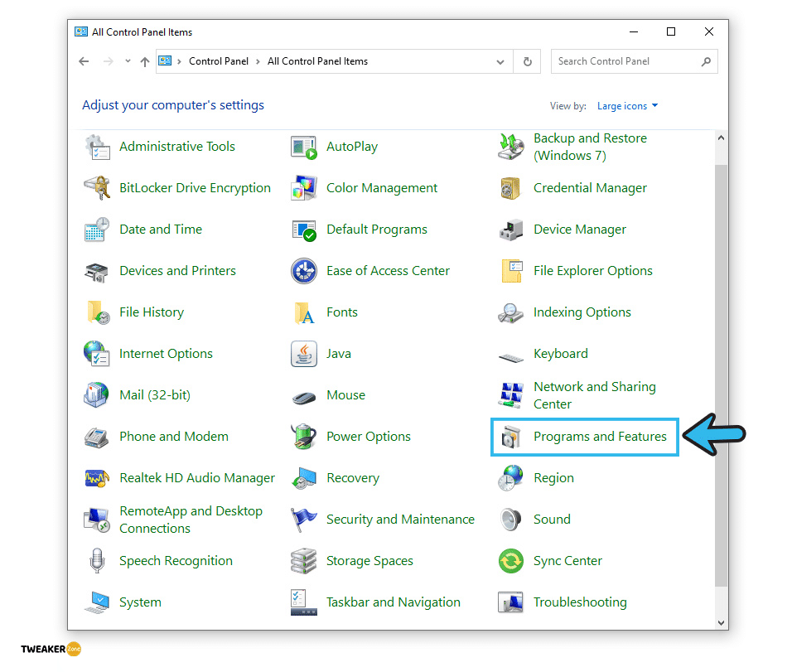Open the Backup and Restore (Windows 7) icon
Image resolution: width=792 pixels, height=672 pixels.
pyautogui.click(x=511, y=147)
